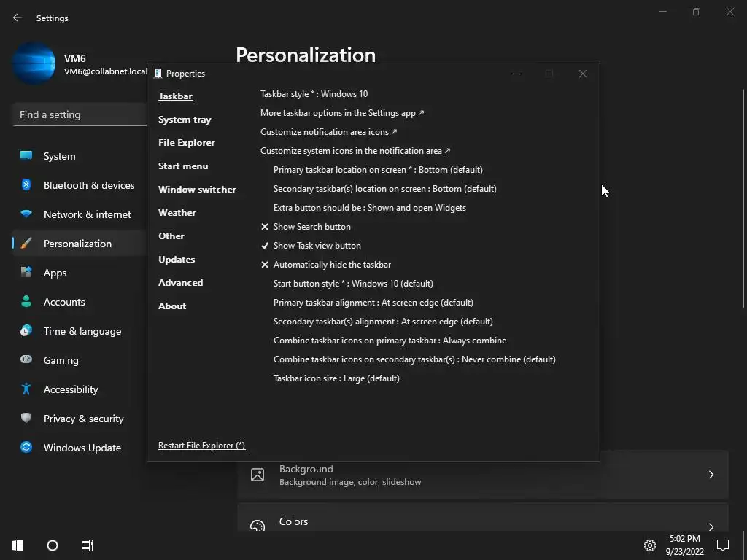Viewport: 747px width, 560px height.
Task: Open the Advanced section in Properties
Action: pos(181,282)
